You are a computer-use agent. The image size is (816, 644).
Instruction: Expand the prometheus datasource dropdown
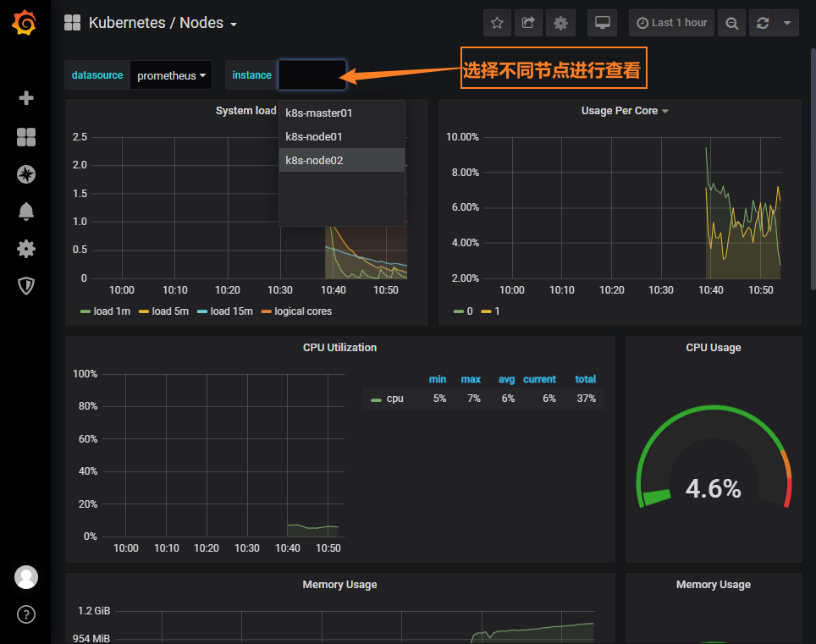coord(171,75)
